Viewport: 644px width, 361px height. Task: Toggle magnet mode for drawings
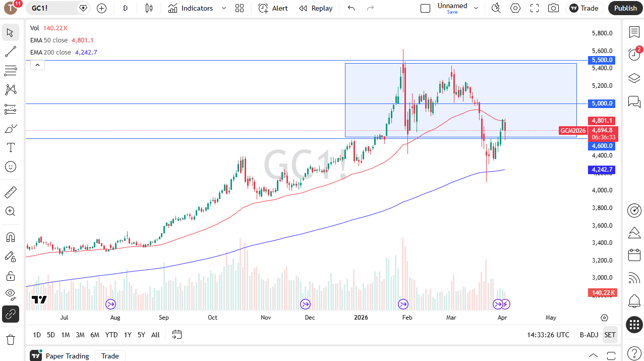click(10, 237)
